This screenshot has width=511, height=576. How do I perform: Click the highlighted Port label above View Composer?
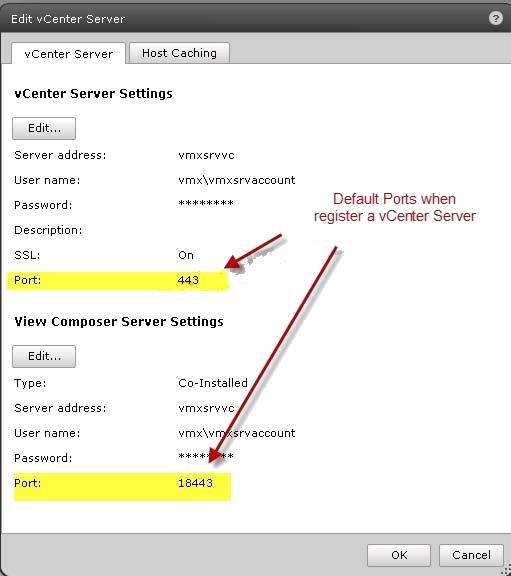[x=27, y=280]
